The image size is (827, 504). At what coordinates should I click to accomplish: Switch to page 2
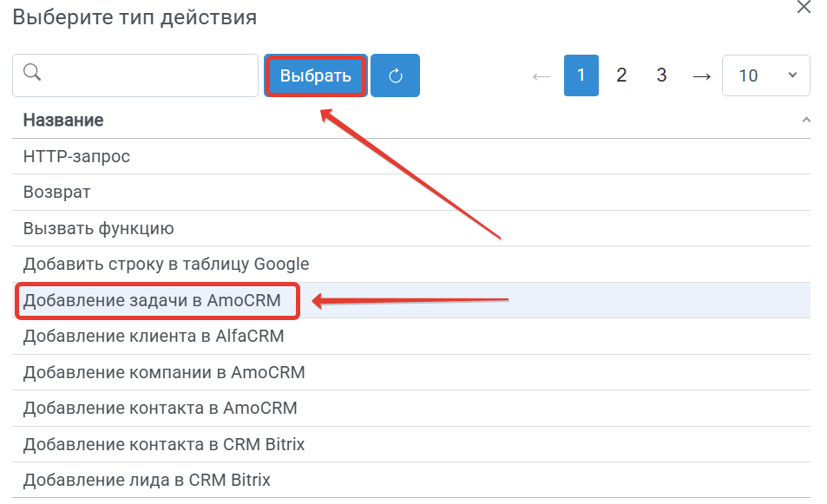pyautogui.click(x=621, y=75)
